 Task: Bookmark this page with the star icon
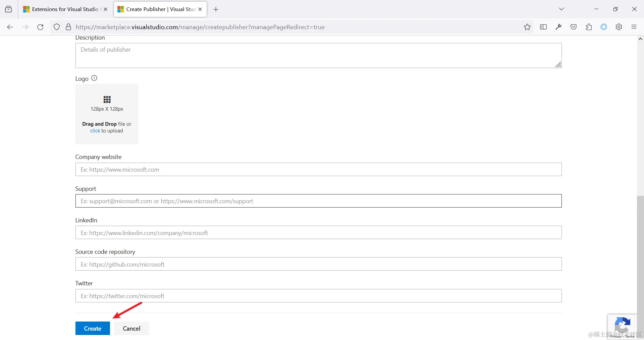[527, 27]
